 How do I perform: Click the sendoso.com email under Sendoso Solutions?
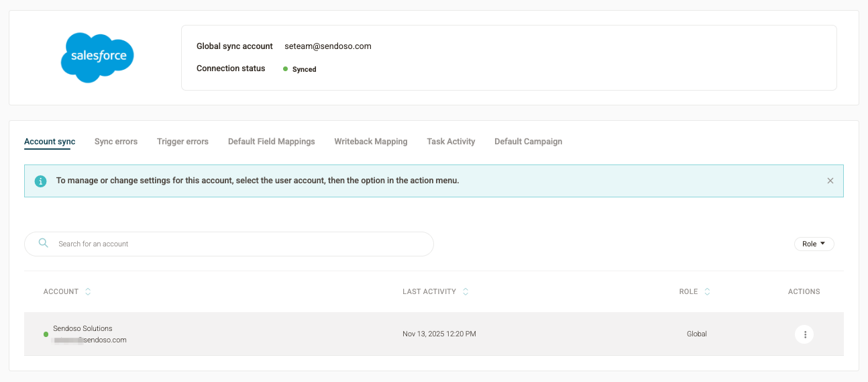coord(90,340)
